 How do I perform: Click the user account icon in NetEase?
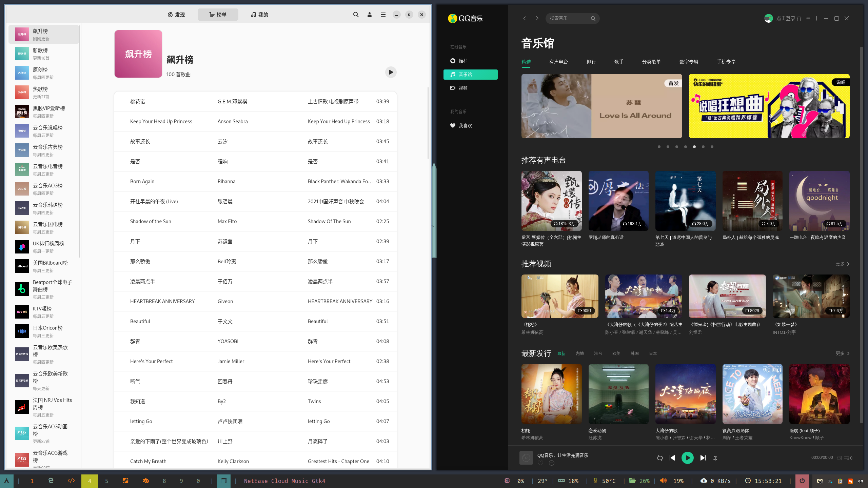tap(370, 15)
